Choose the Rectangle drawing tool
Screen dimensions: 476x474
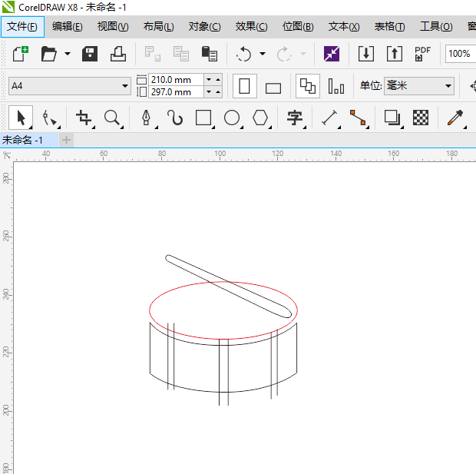(203, 118)
